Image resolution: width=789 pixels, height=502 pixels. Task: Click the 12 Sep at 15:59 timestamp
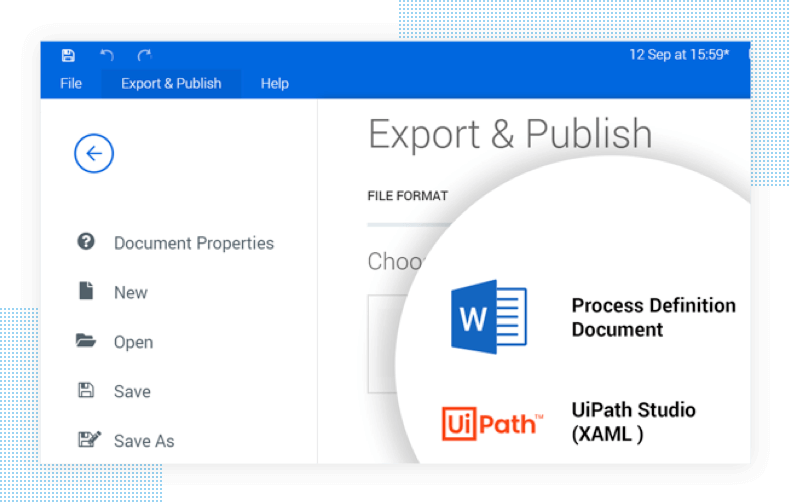pos(679,54)
